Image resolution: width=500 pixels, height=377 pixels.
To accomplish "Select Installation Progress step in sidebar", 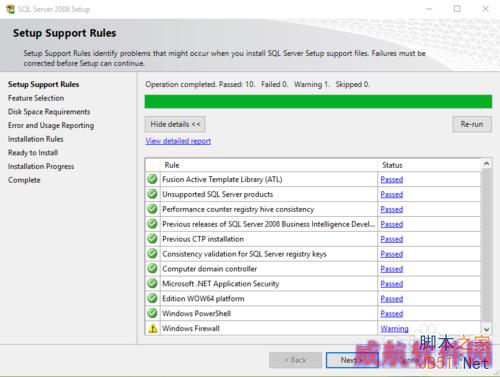I will point(41,166).
